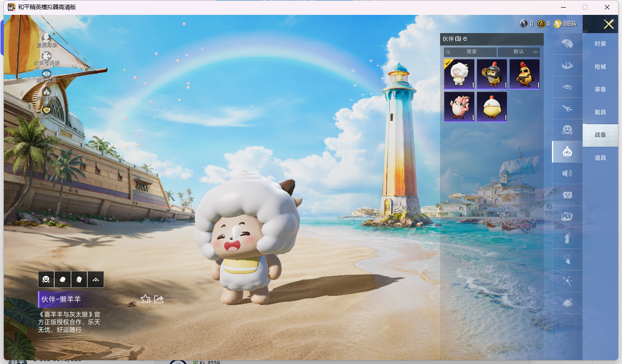Image resolution: width=622 pixels, height=364 pixels.
Task: Click the 《喜羊羊与灰太狼》 description text
Action: pyautogui.click(x=70, y=322)
